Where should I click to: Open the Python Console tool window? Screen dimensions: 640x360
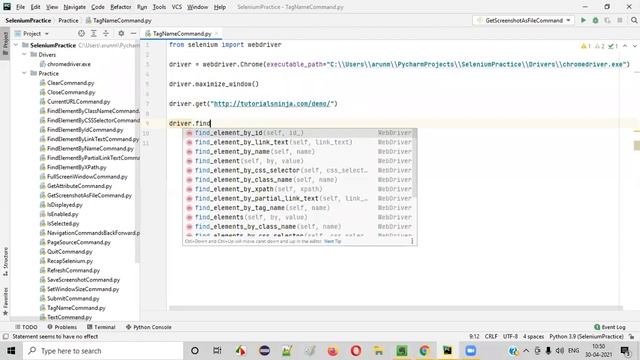pos(149,327)
